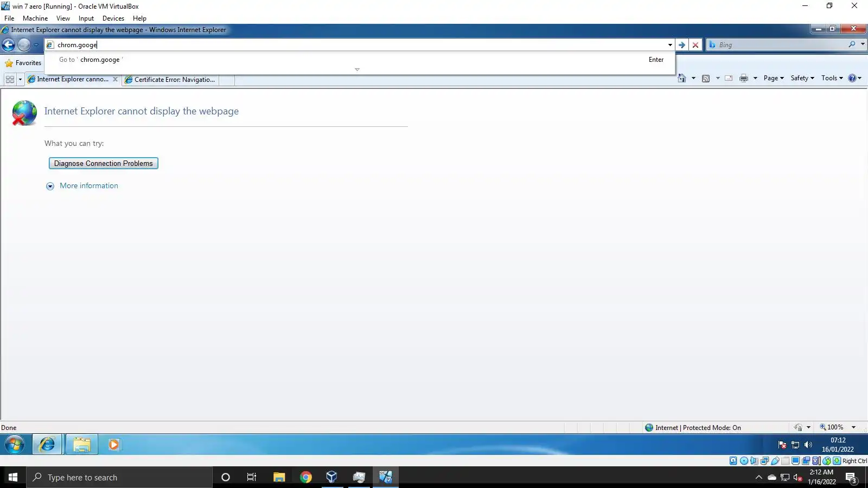Show hidden icons in host system tray
Viewport: 868px width, 488px height.
758,477
